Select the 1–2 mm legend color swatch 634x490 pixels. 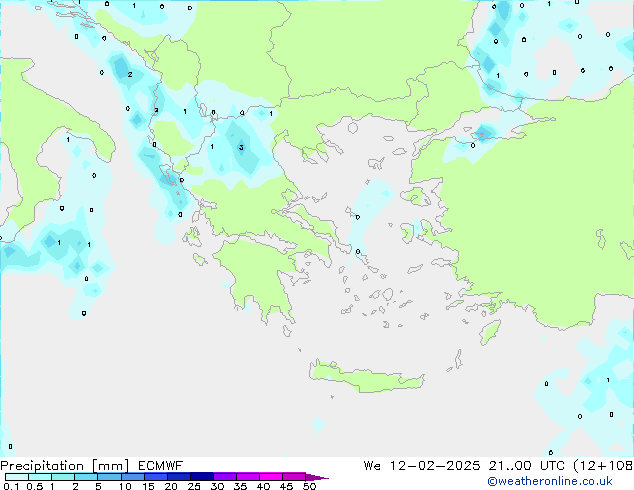coord(63,477)
